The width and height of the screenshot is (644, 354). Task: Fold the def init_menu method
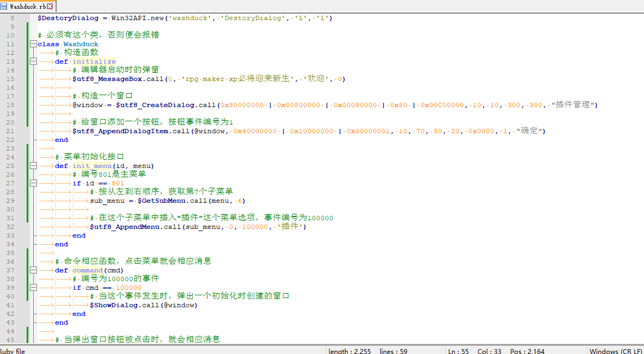[33, 166]
